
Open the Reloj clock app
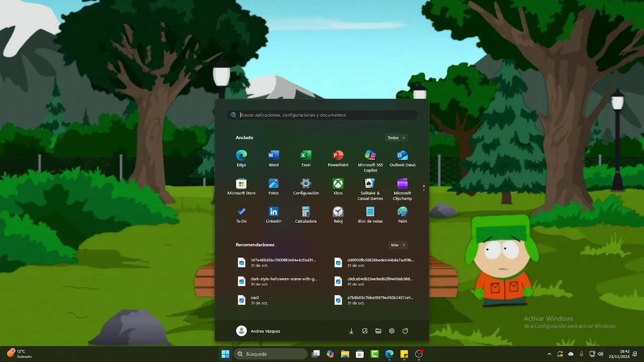pos(338,215)
